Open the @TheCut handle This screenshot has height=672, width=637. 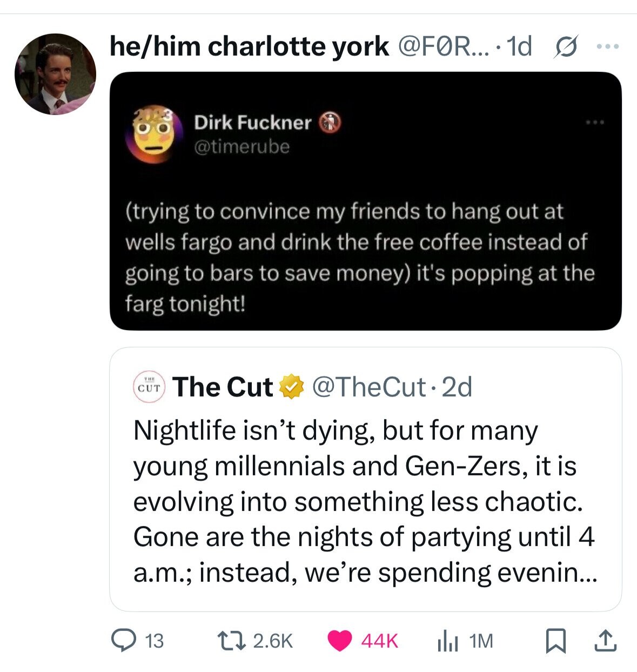369,387
